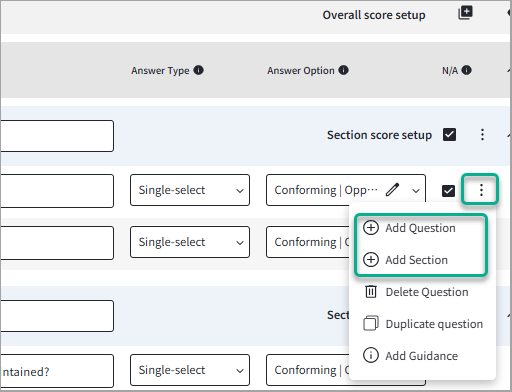This screenshot has height=392, width=512.
Task: Click the N/A column header text
Action: 450,71
